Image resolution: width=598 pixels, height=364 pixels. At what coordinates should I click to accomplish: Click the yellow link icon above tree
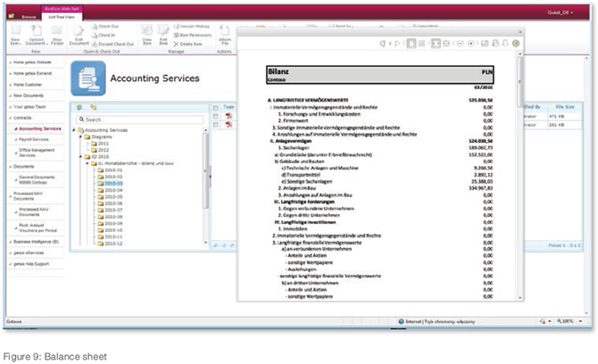coord(94,107)
